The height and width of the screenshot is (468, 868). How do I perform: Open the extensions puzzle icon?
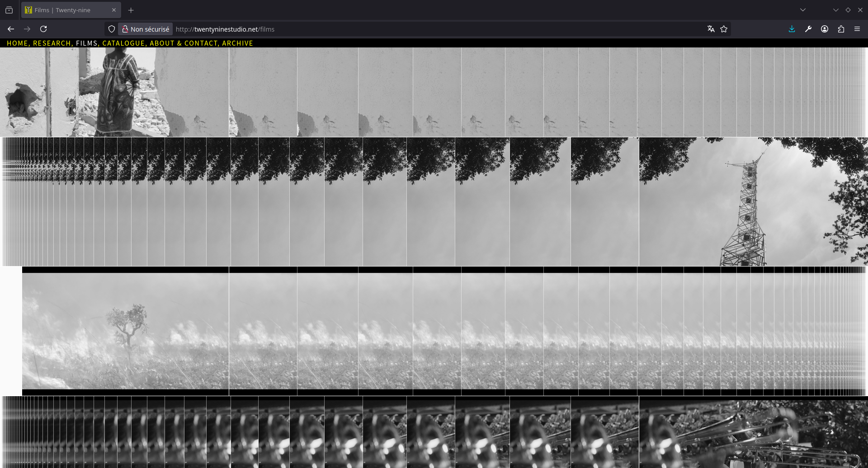[841, 29]
